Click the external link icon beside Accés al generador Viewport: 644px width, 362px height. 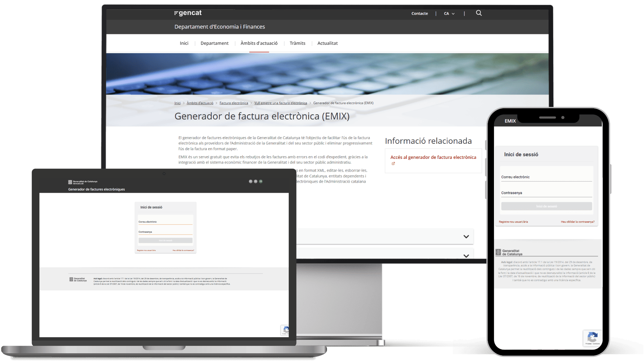[x=393, y=164]
